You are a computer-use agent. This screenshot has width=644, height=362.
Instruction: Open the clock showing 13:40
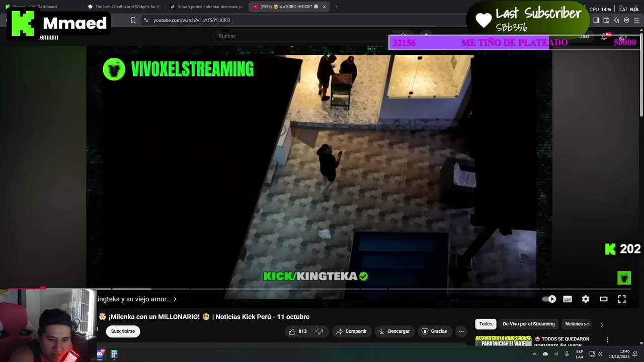619,354
